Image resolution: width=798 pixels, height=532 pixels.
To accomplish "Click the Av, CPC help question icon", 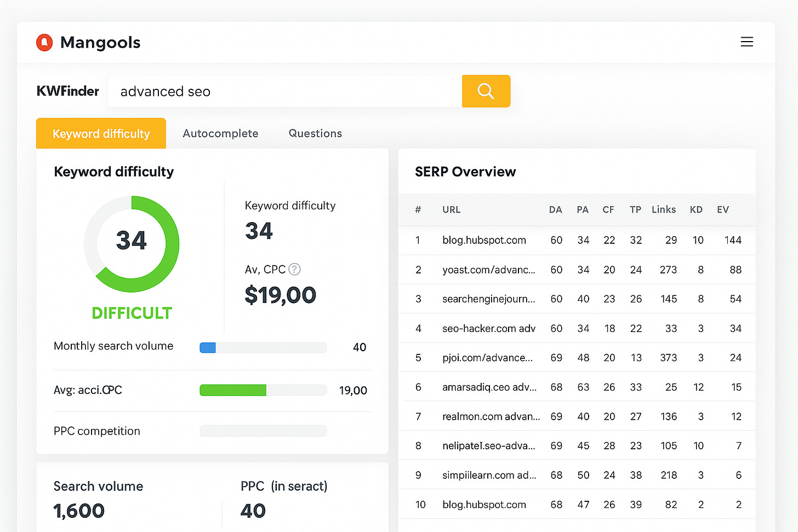I will tap(295, 269).
